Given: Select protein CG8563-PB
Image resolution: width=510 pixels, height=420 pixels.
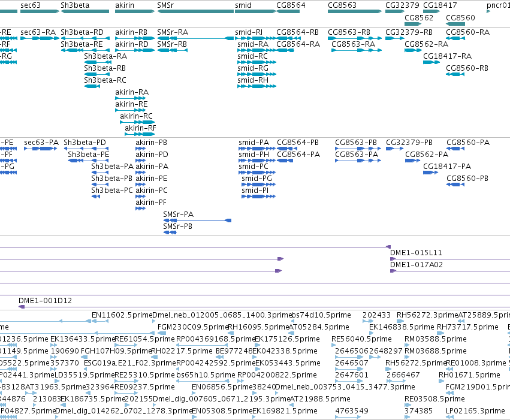Looking at the screenshot, I should point(356,143).
